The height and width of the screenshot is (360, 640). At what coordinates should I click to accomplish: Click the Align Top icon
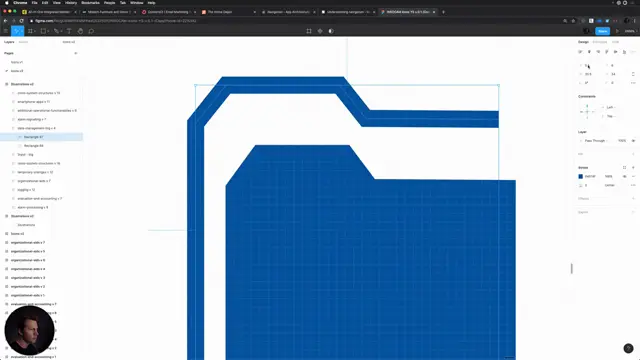click(x=607, y=52)
